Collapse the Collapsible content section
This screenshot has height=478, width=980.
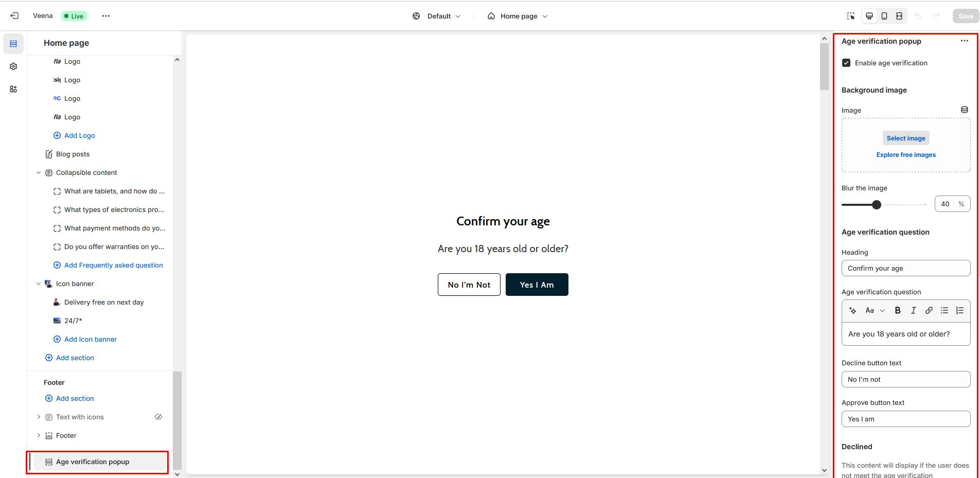tap(39, 173)
